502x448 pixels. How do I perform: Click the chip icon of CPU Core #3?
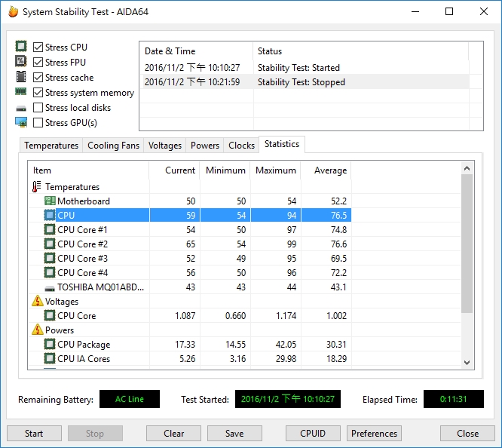(x=50, y=258)
